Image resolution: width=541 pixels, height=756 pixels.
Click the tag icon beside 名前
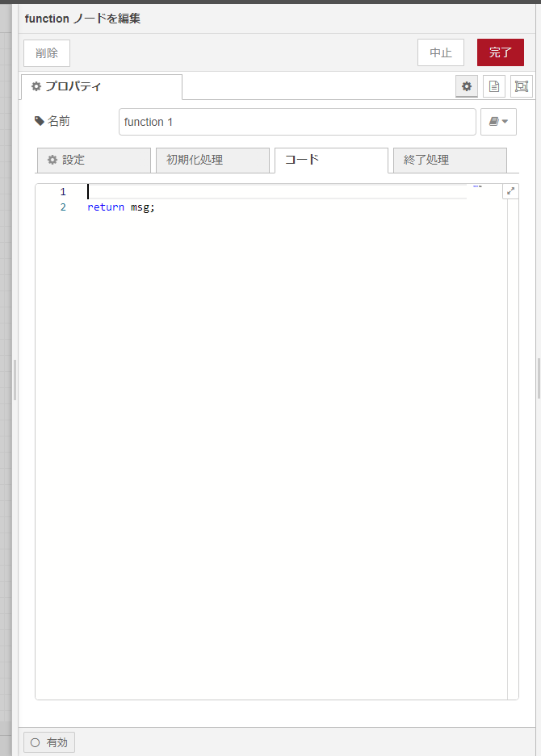(40, 121)
